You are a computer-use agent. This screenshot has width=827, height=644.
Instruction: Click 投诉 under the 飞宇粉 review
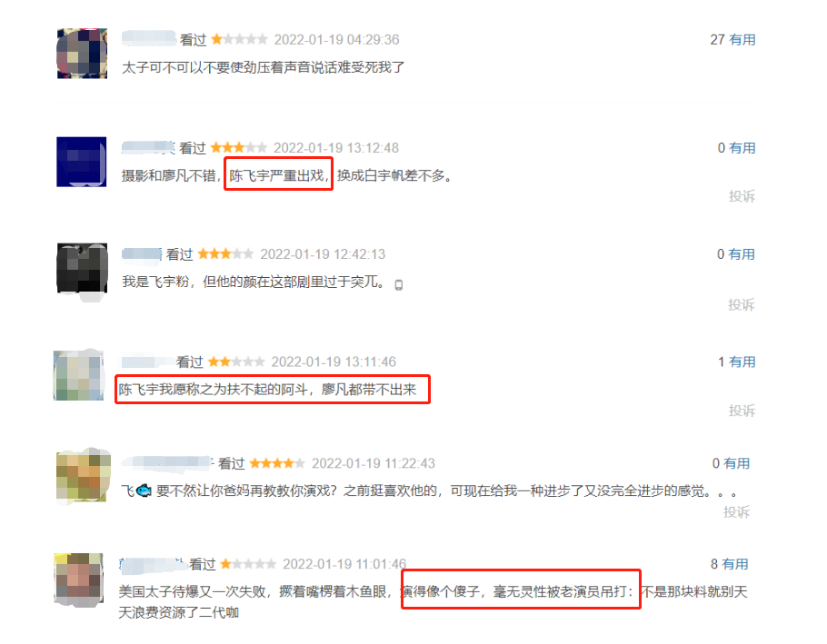point(742,304)
